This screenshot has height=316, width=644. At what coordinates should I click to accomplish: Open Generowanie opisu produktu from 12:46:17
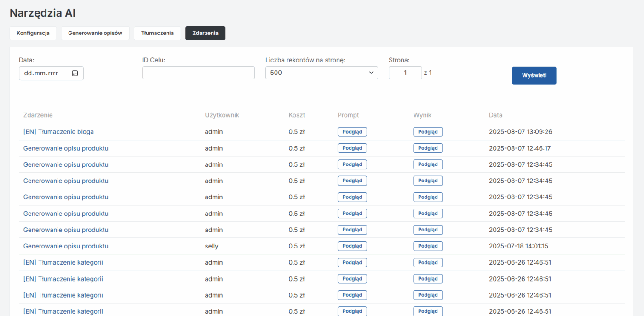click(x=66, y=148)
